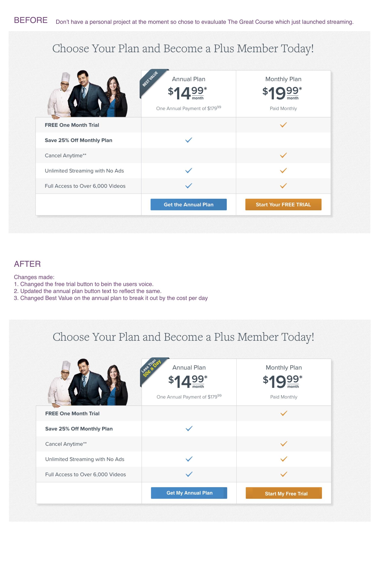Click the Get the Annual Plan button

point(188,204)
